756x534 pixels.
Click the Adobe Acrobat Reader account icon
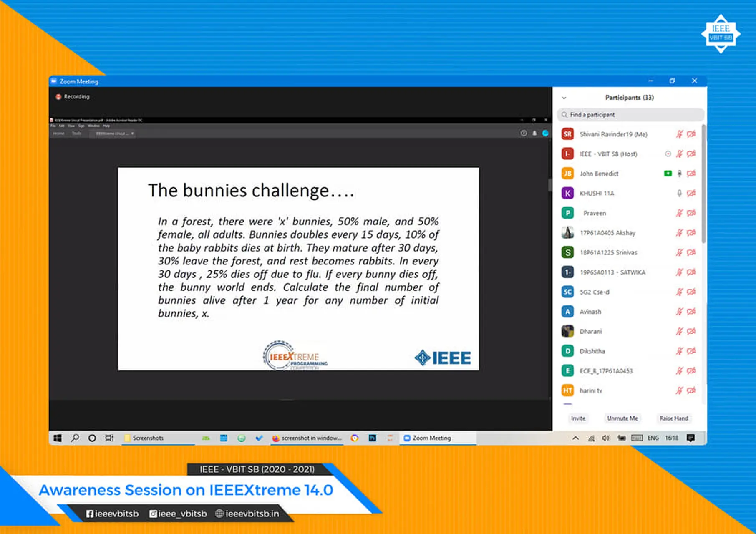pos(545,133)
